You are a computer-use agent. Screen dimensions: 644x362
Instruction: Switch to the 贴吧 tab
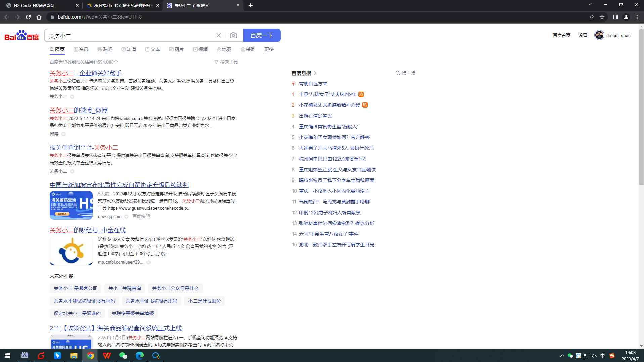tap(105, 49)
